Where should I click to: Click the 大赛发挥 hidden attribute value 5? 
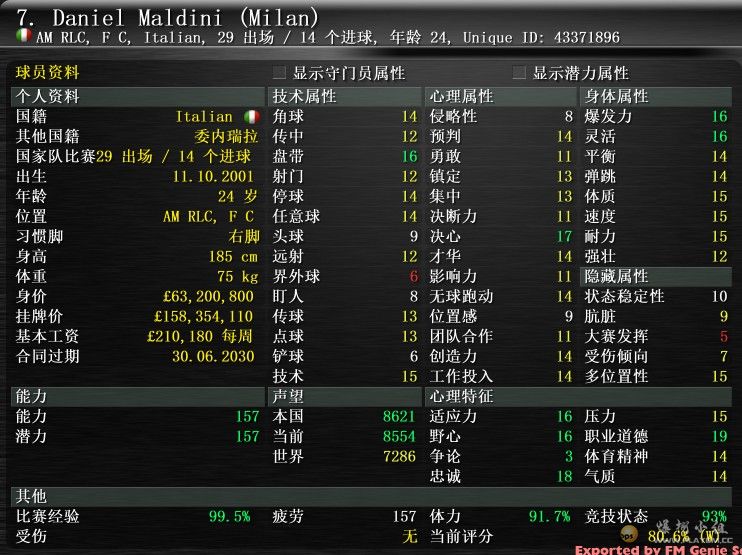(724, 336)
